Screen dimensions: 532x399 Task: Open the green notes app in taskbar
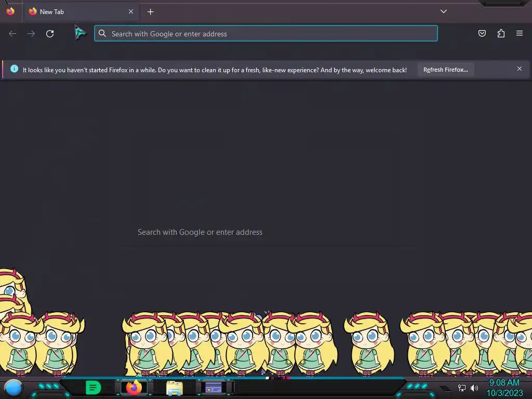tap(94, 388)
